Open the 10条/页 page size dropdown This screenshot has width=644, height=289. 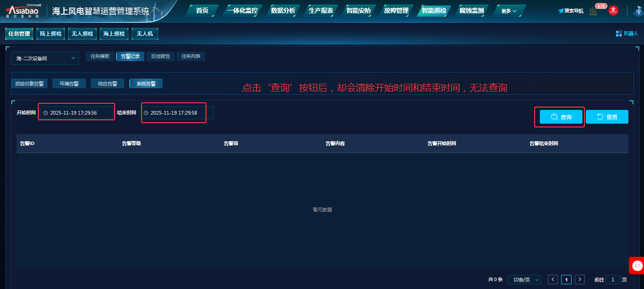click(x=524, y=280)
